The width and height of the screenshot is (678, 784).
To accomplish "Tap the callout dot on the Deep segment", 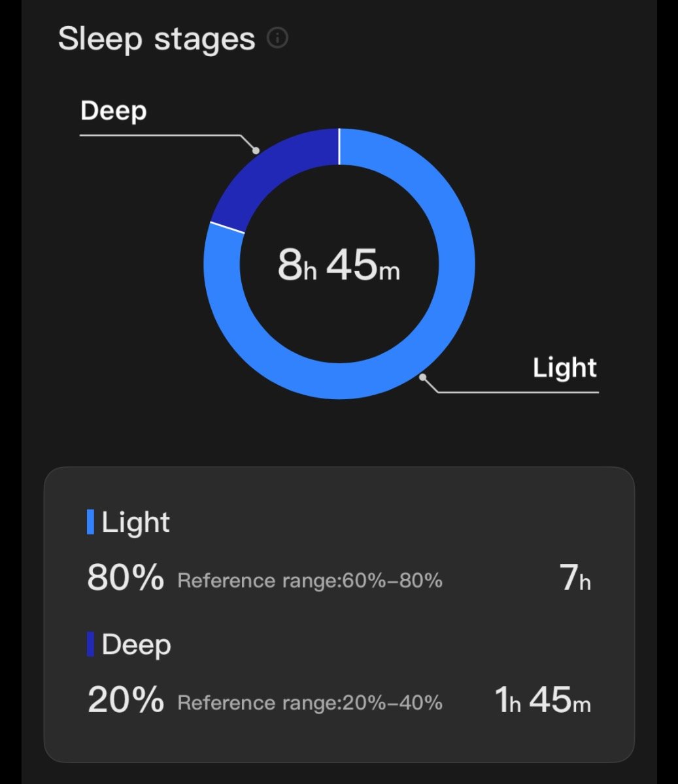I will 256,150.
